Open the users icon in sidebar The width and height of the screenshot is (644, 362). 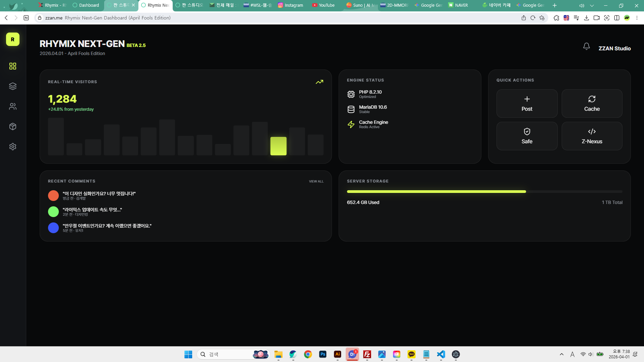point(13,106)
